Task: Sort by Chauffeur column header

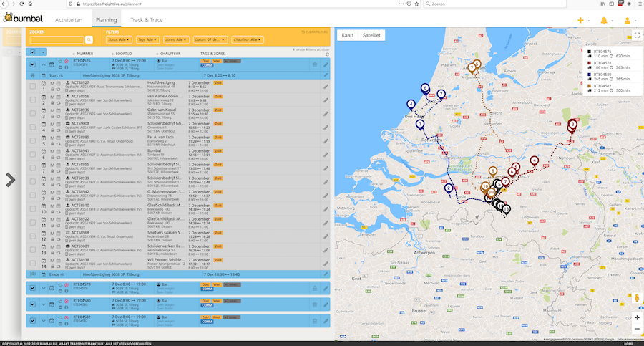Action: click(169, 54)
